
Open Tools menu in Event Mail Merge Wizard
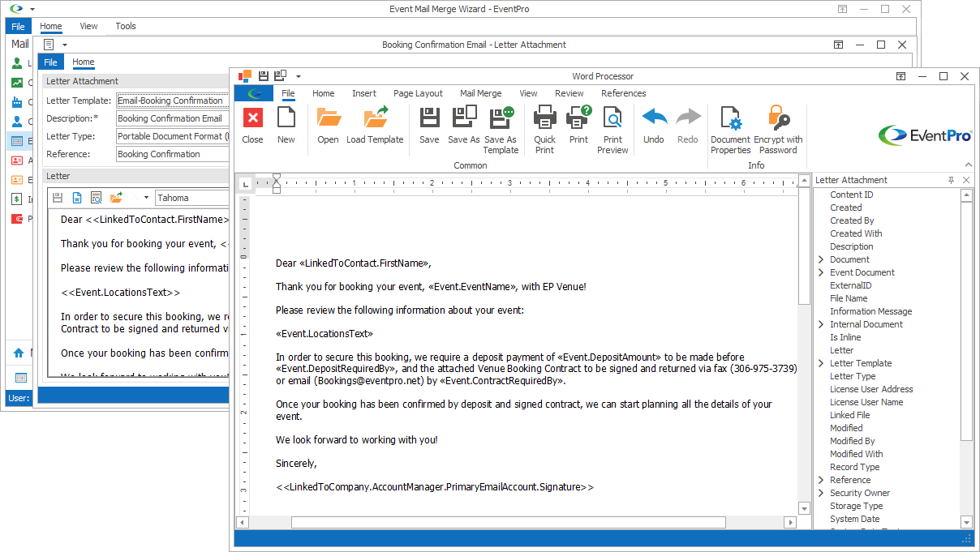[126, 26]
